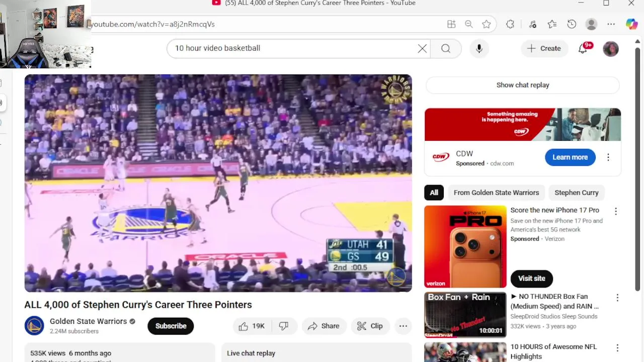Click the CDW ad banner image
Screen dimensions: 644x362
coord(523,125)
